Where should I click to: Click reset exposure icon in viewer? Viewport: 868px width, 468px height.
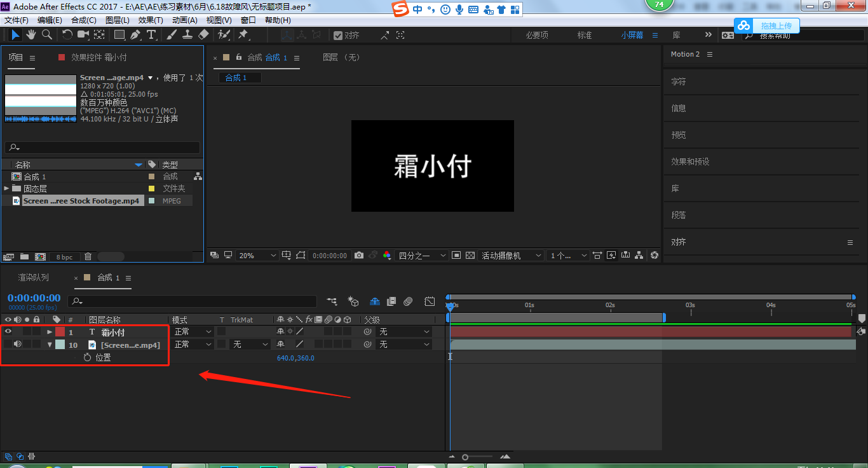point(654,256)
